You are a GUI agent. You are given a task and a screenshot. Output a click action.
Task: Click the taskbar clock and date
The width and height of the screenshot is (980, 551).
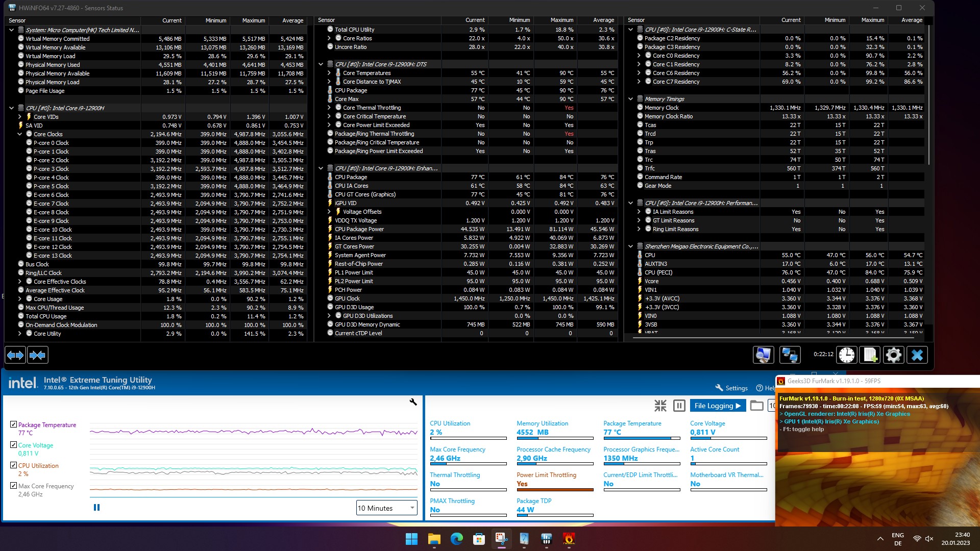955,539
